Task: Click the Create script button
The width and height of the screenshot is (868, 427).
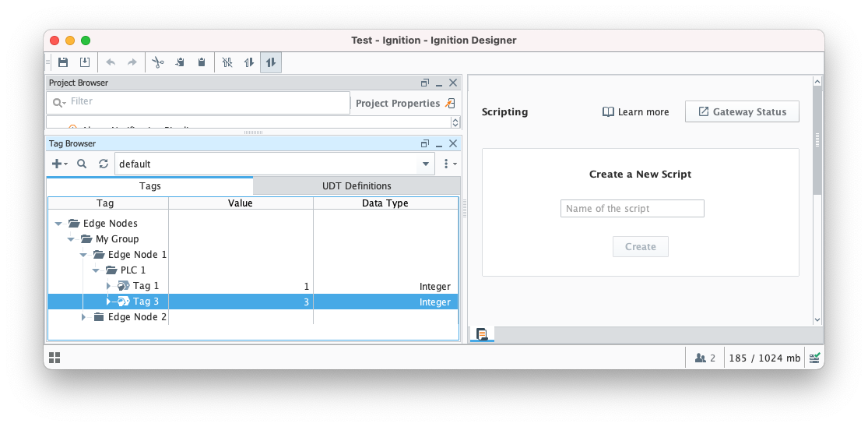Action: 641,246
